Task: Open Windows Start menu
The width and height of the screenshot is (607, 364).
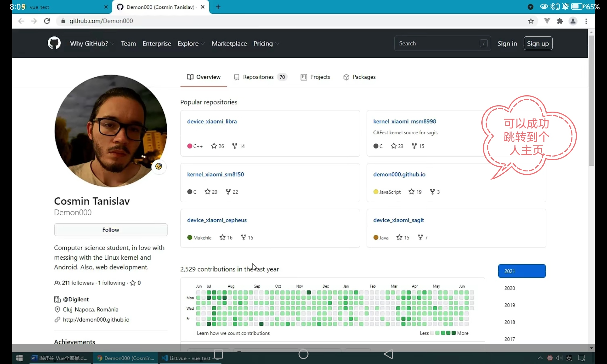Action: click(19, 358)
